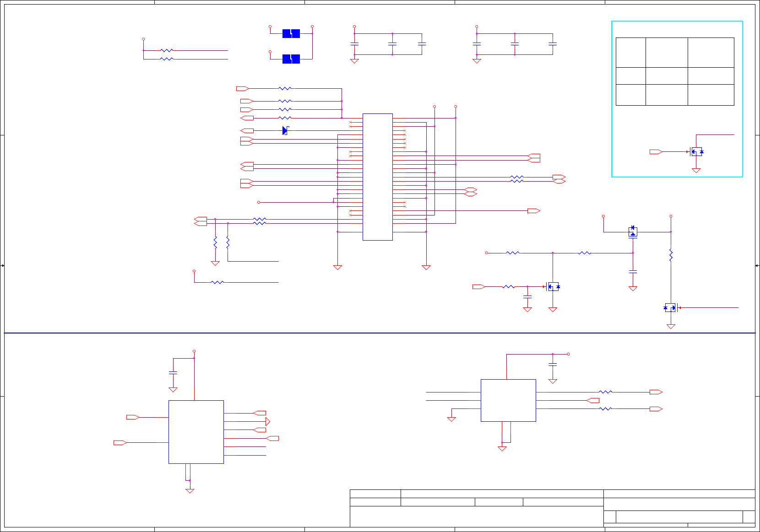Click the title block in the sheet corner
Image resolution: width=760 pixels, height=532 pixels.
pyautogui.click(x=553, y=508)
